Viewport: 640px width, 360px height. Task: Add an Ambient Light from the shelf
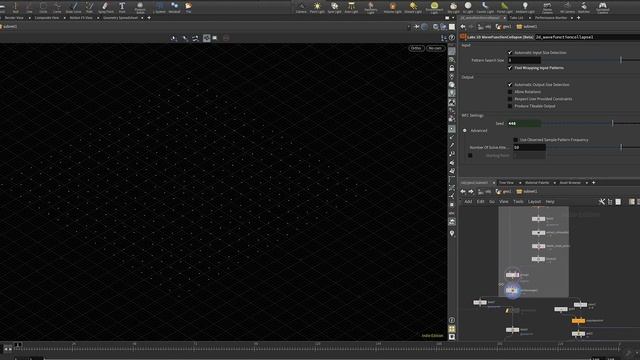(525, 7)
